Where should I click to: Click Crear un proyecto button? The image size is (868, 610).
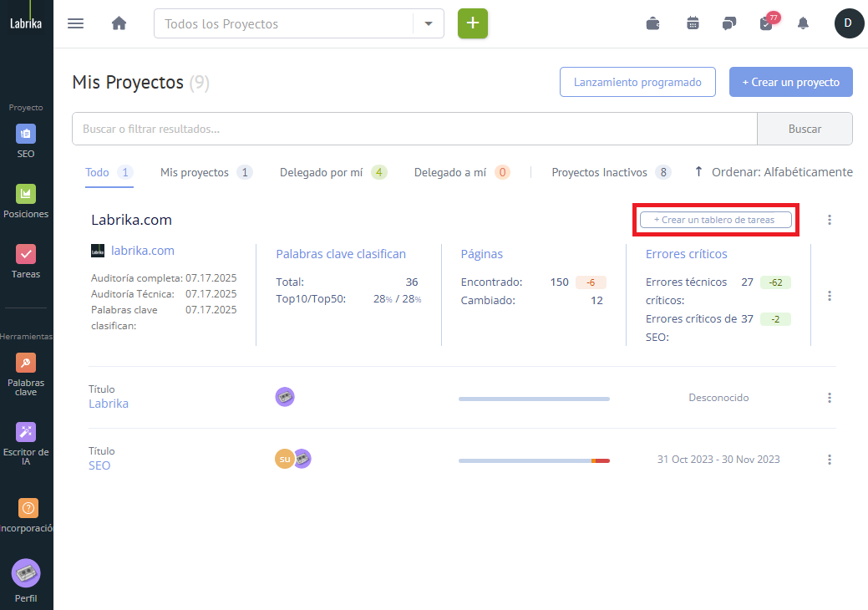791,82
